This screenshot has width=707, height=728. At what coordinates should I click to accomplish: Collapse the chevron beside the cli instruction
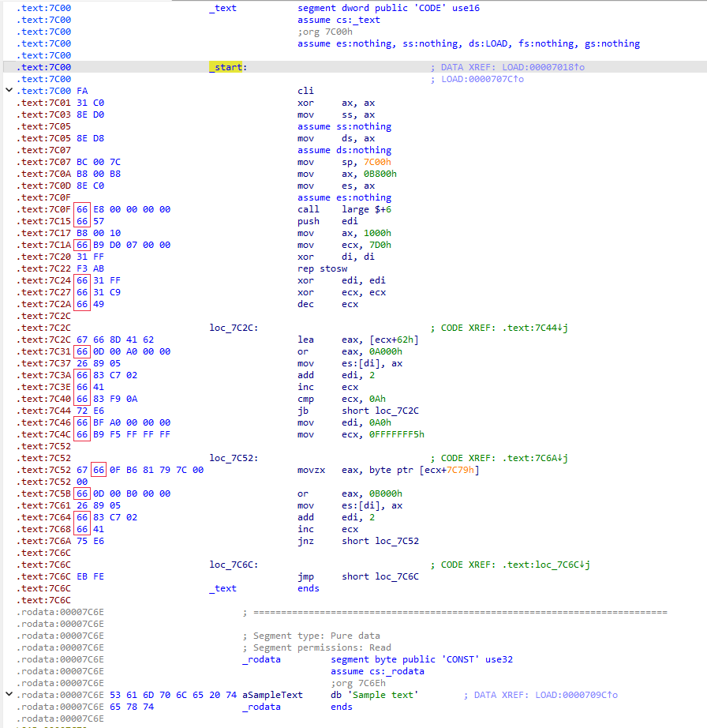click(9, 91)
